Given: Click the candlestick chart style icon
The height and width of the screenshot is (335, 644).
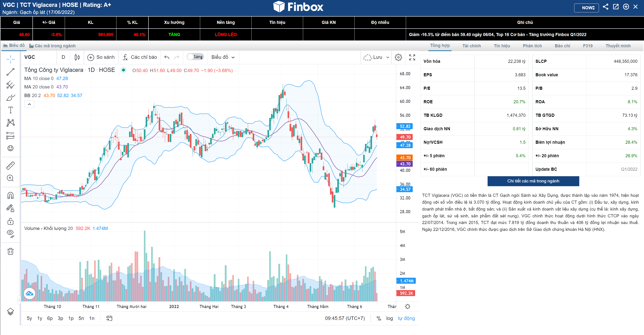Looking at the screenshot, I should (77, 57).
